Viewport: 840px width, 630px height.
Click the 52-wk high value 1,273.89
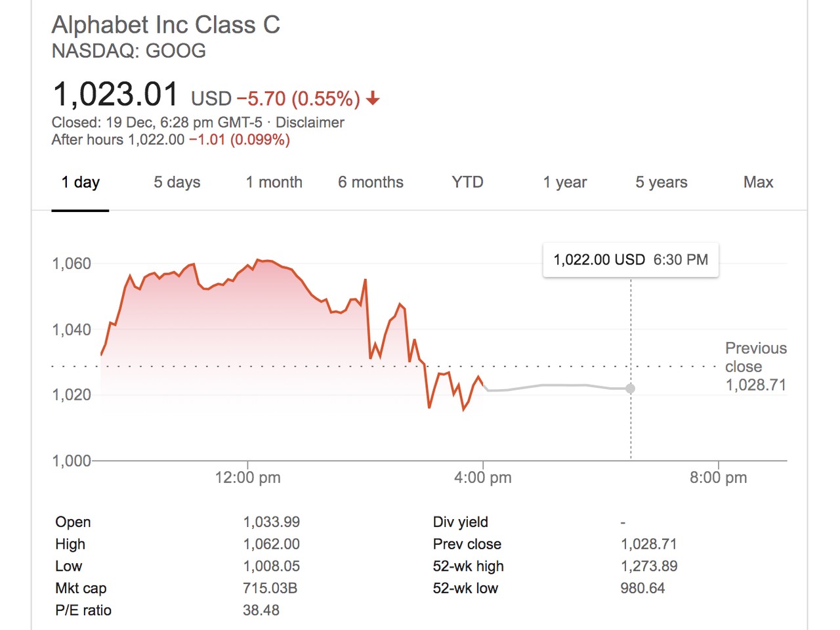coord(648,566)
